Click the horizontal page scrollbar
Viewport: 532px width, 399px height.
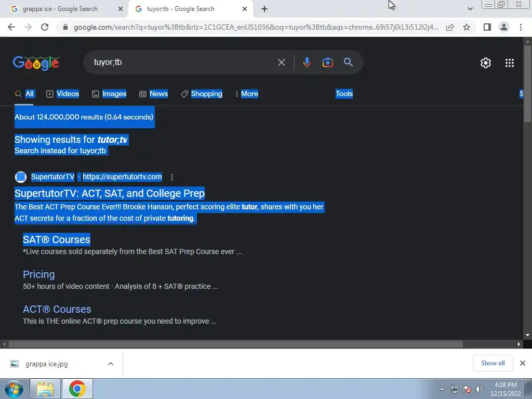[x=235, y=344]
